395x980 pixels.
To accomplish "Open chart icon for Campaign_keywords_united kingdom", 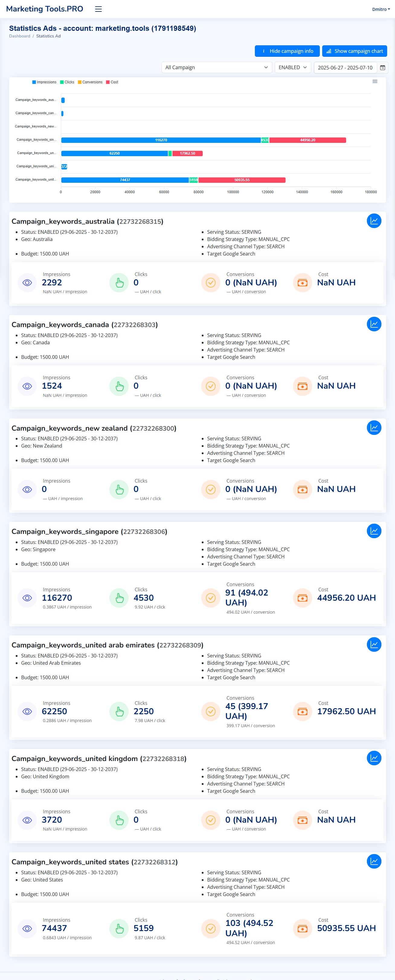I will tap(374, 758).
